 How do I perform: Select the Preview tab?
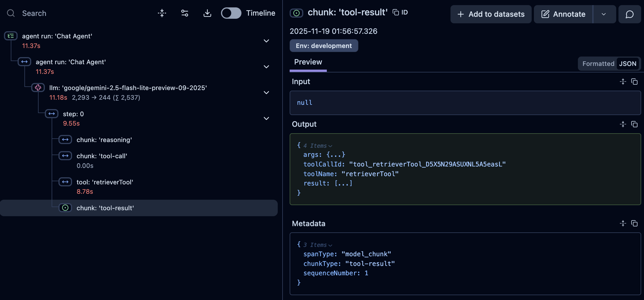(x=308, y=62)
